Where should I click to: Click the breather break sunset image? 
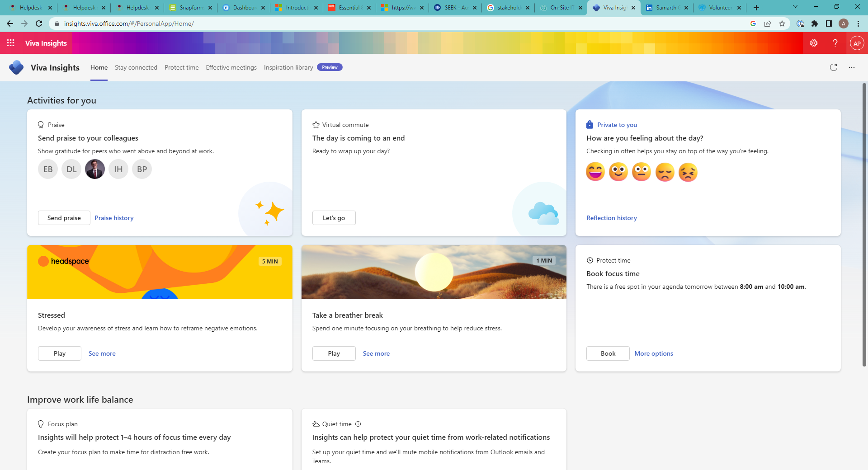pos(434,272)
